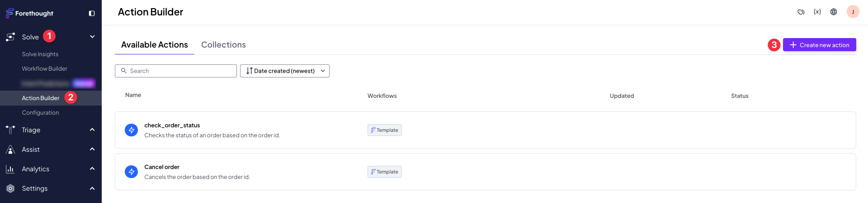Collapse the sidebar with panel icon
Viewport: 868px width, 203px height.
(x=92, y=14)
